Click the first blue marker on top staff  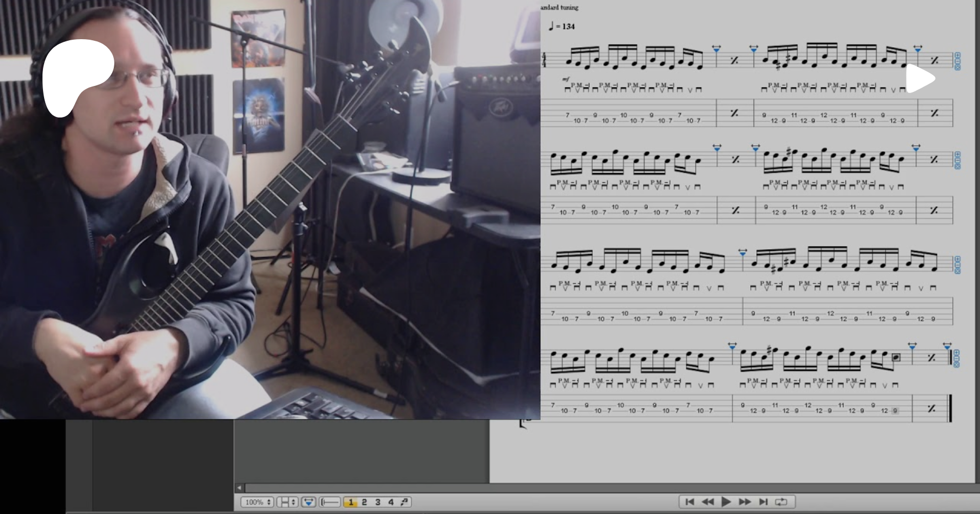716,49
